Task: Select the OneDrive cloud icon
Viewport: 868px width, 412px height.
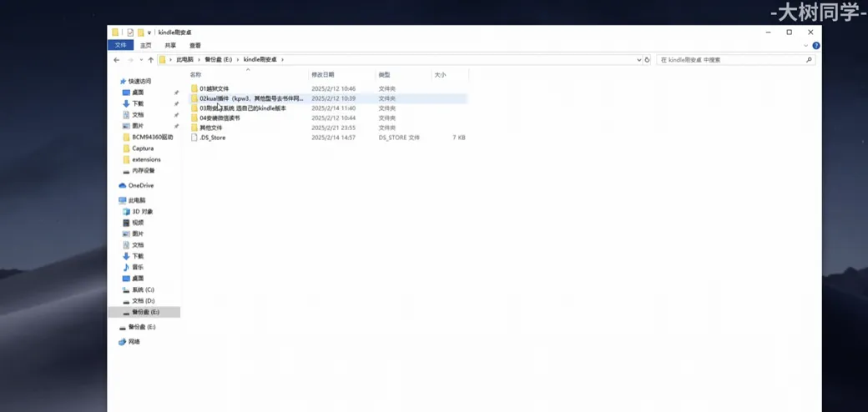Action: click(123, 186)
